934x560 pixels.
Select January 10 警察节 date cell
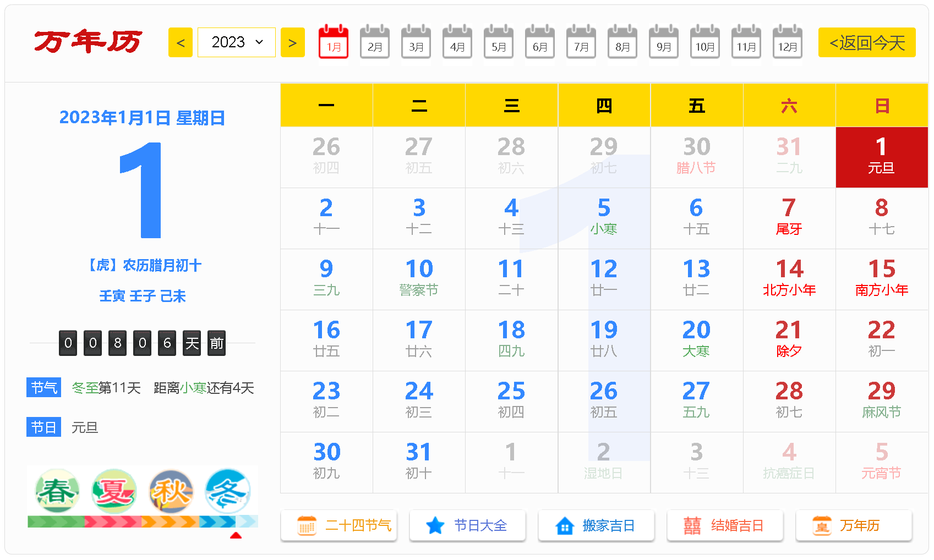point(419,279)
